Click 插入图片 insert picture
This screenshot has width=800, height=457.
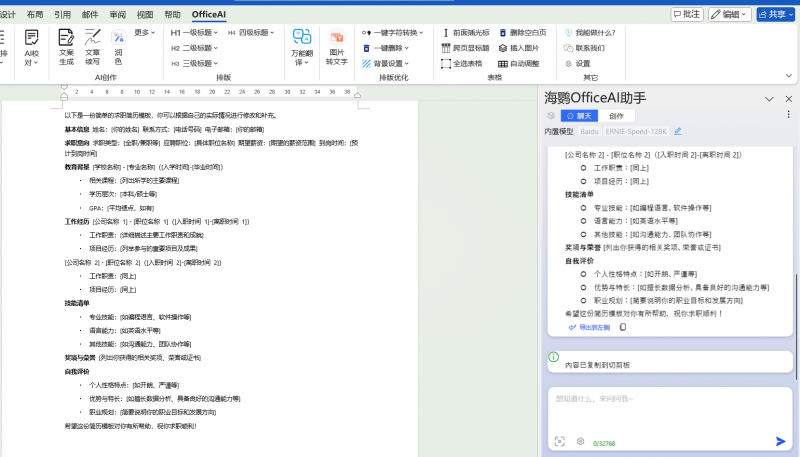pyautogui.click(x=519, y=48)
